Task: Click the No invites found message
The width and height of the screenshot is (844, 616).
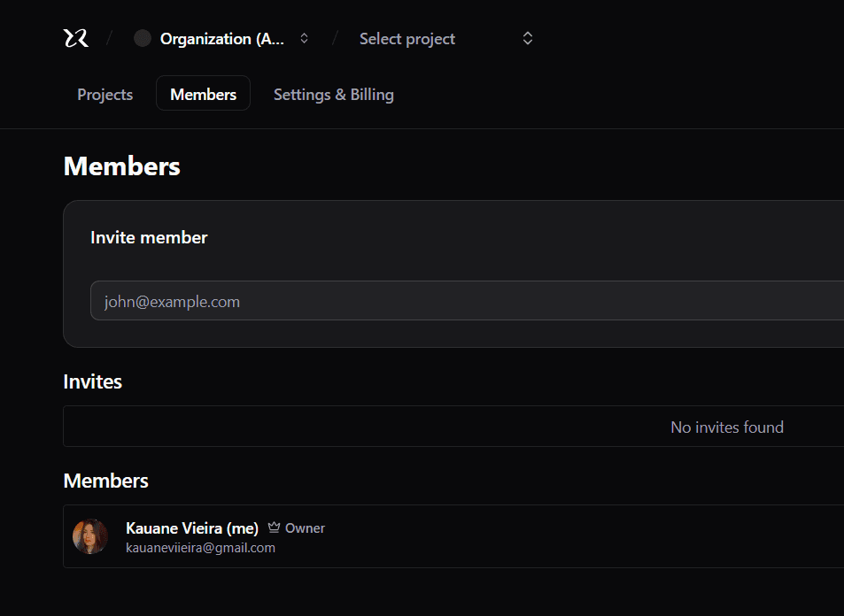Action: coord(726,427)
